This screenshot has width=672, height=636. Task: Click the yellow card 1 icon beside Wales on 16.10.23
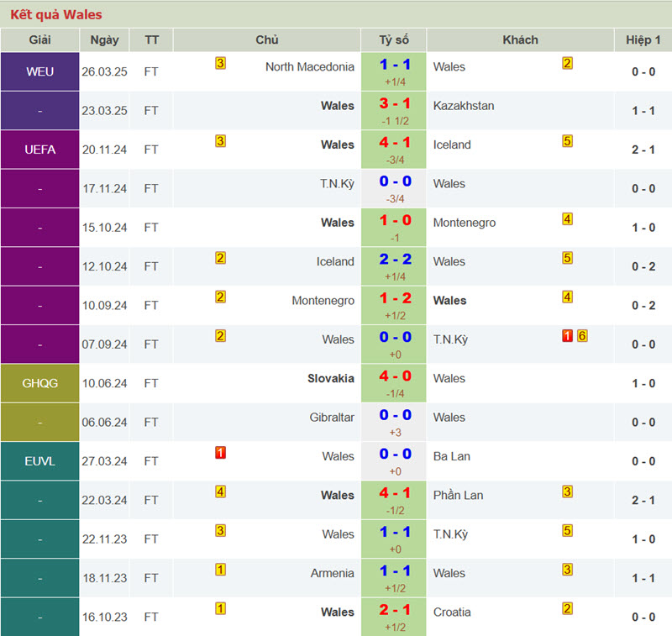coord(220,609)
